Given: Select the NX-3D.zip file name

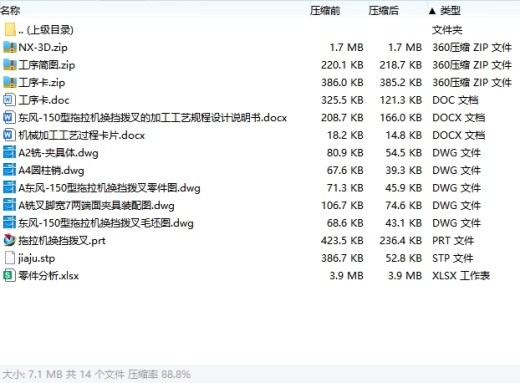Looking at the screenshot, I should pyautogui.click(x=43, y=47).
